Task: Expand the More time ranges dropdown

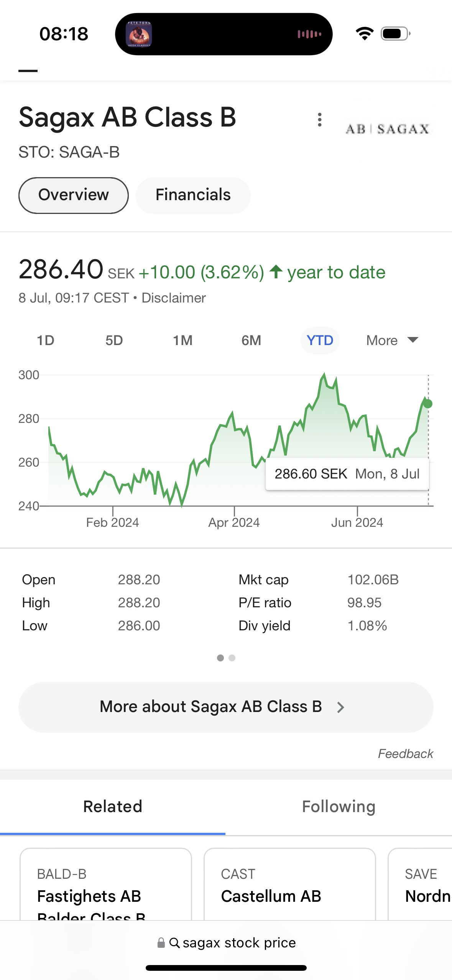Action: point(392,340)
